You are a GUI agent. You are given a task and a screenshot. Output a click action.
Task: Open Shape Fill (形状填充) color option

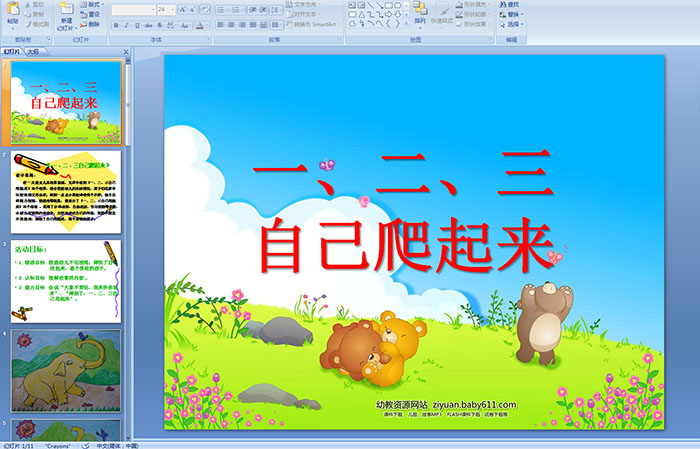[473, 4]
